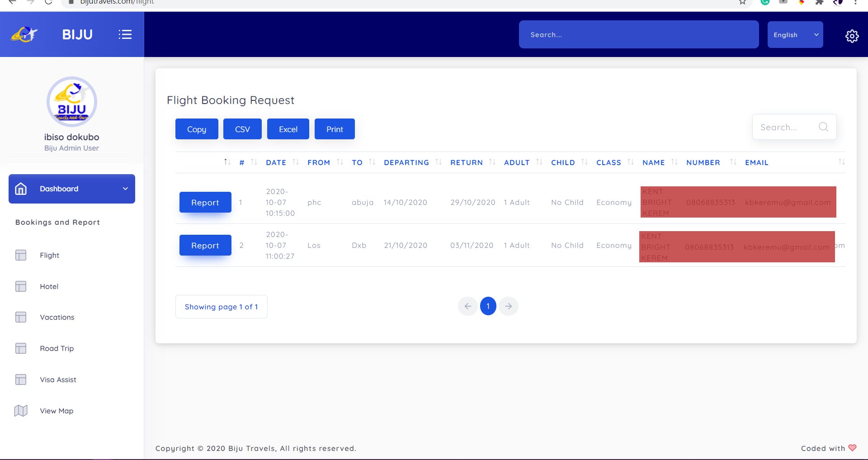The height and width of the screenshot is (460, 868).
Task: Go to previous page using left arrow
Action: tap(467, 306)
